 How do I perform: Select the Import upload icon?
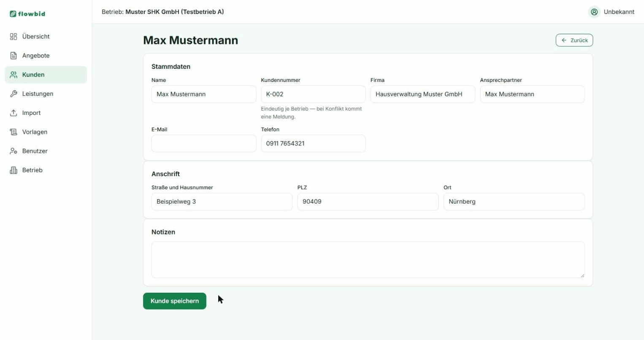click(14, 113)
